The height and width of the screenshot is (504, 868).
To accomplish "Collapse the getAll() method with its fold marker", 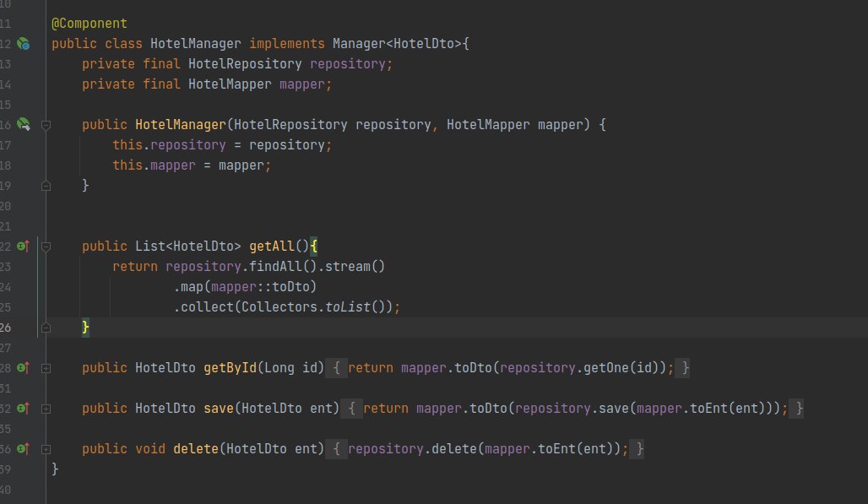I will point(46,247).
